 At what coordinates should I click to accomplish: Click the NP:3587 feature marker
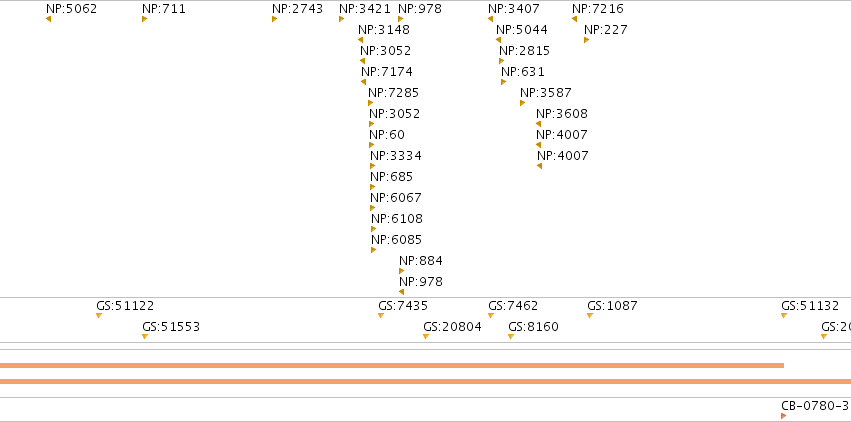(x=522, y=103)
